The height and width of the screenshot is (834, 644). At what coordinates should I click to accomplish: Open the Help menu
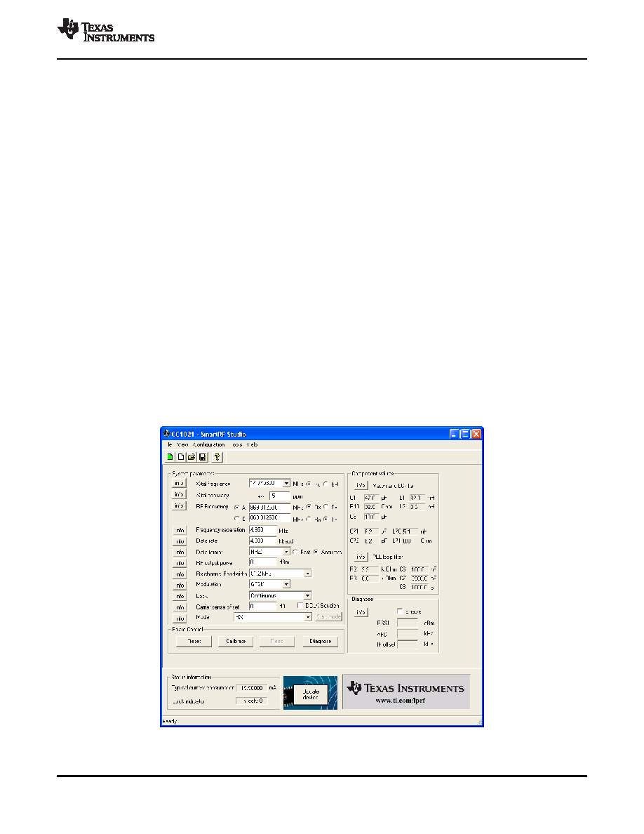click(x=253, y=444)
